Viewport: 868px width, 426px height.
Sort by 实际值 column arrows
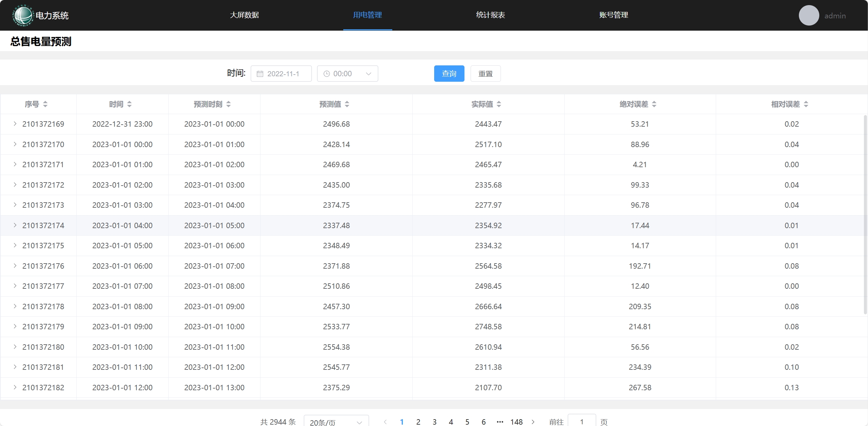coord(499,104)
